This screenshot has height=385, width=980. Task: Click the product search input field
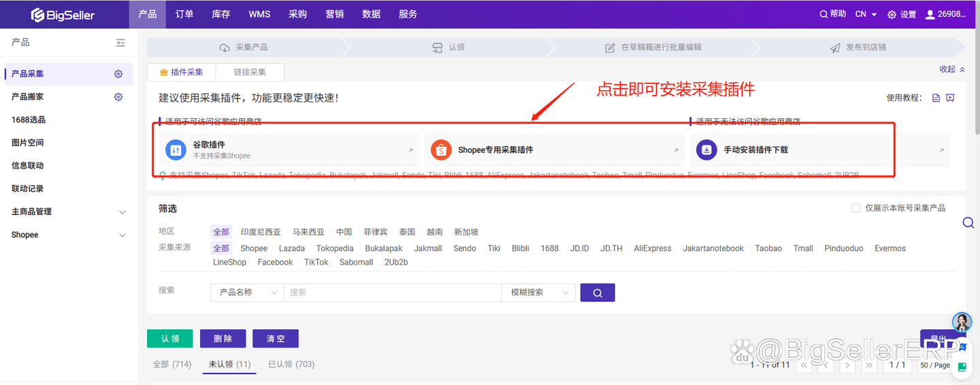click(x=392, y=292)
